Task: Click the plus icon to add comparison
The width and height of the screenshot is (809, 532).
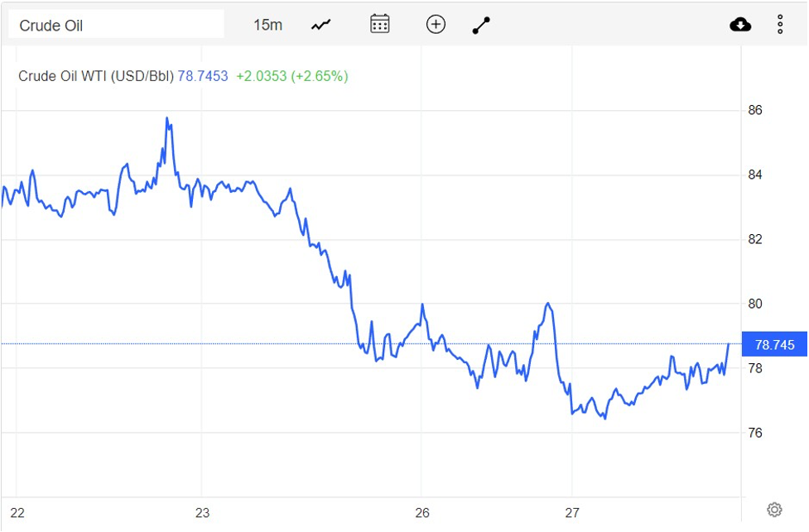Action: pyautogui.click(x=436, y=24)
